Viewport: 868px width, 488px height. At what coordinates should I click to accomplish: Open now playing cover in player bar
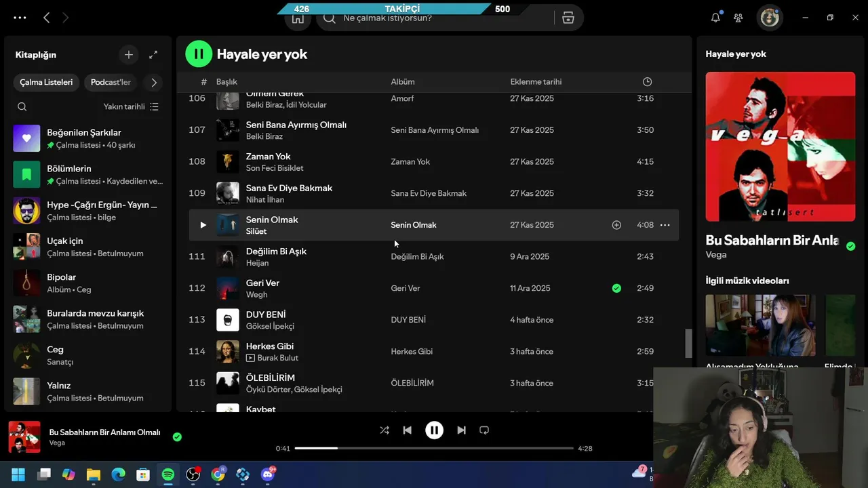coord(24,437)
